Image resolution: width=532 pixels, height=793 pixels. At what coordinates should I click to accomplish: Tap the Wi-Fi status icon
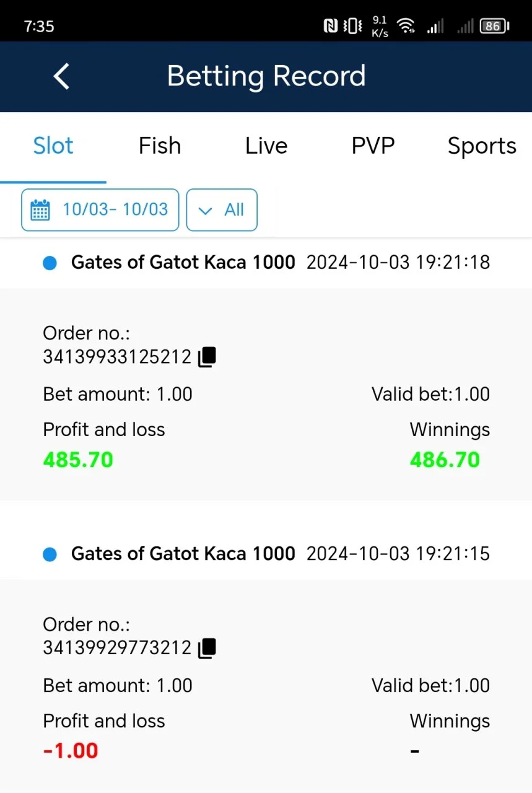(406, 26)
